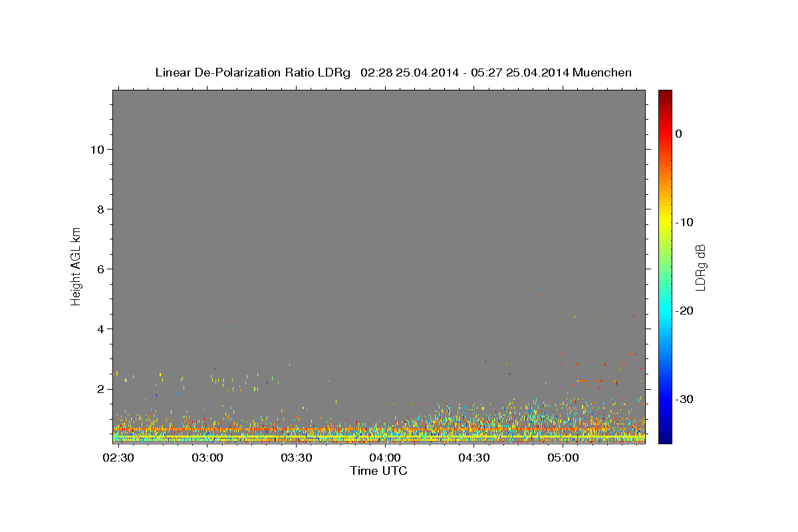Click the 04:30 time tick label
This screenshot has width=798, height=532.
475,458
